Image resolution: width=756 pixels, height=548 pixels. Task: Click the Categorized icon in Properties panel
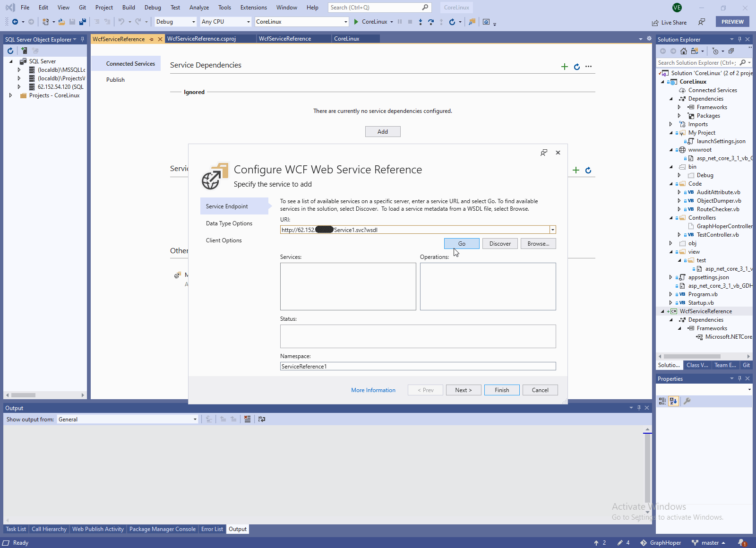pyautogui.click(x=662, y=401)
